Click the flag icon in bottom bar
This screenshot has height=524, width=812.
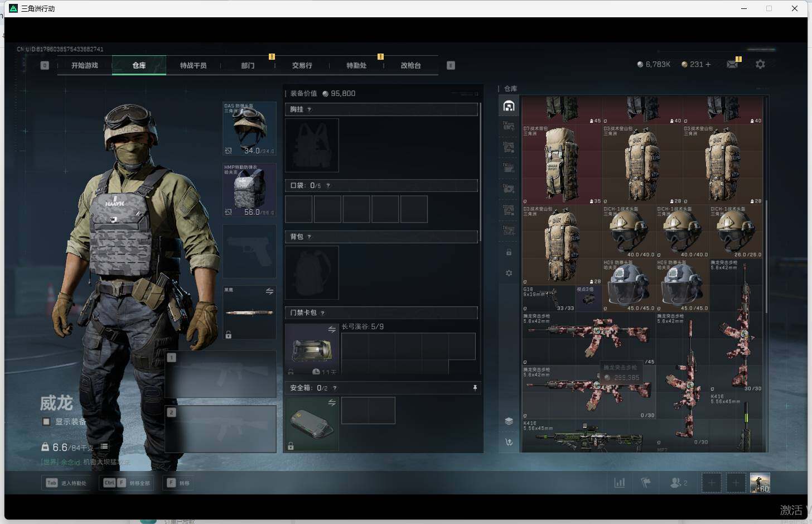pyautogui.click(x=646, y=483)
